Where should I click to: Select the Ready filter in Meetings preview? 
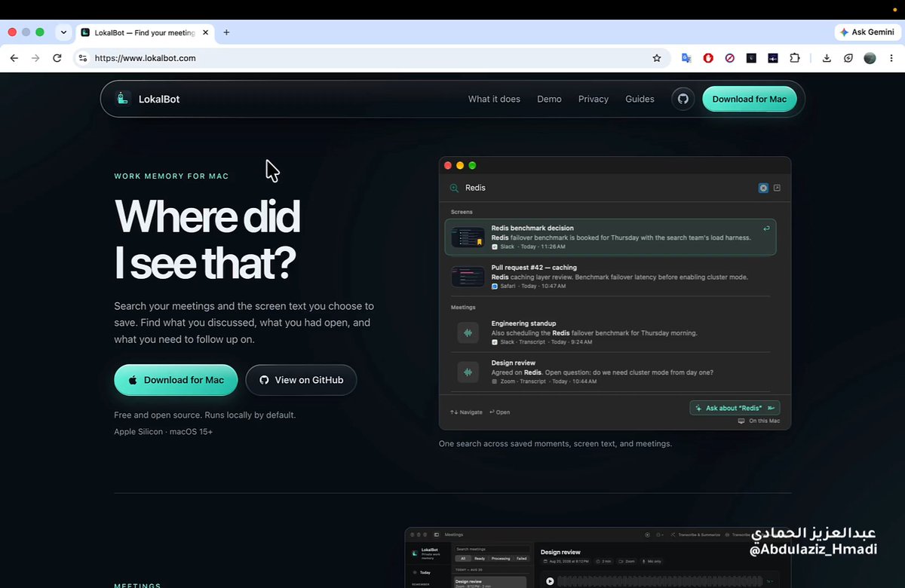[480, 559]
